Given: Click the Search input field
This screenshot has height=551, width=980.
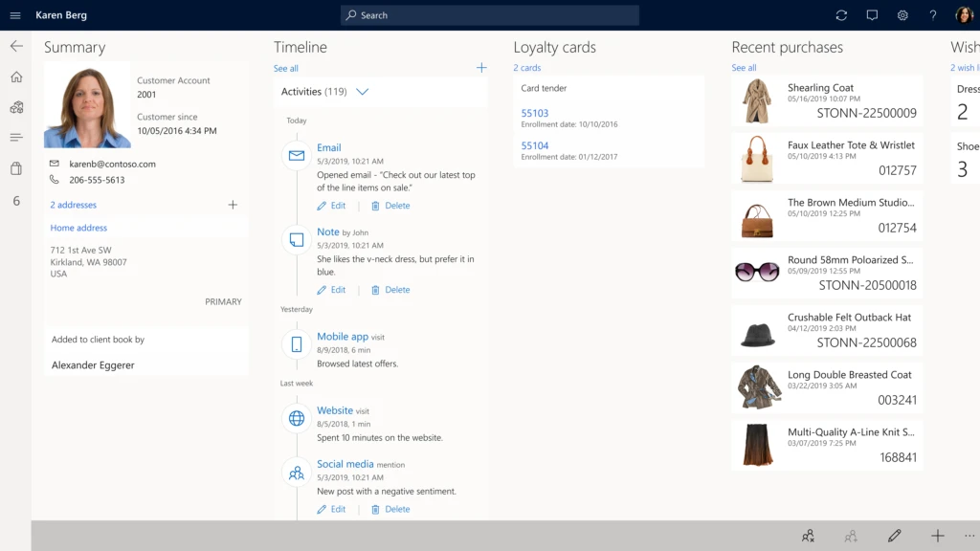Looking at the screenshot, I should click(489, 15).
